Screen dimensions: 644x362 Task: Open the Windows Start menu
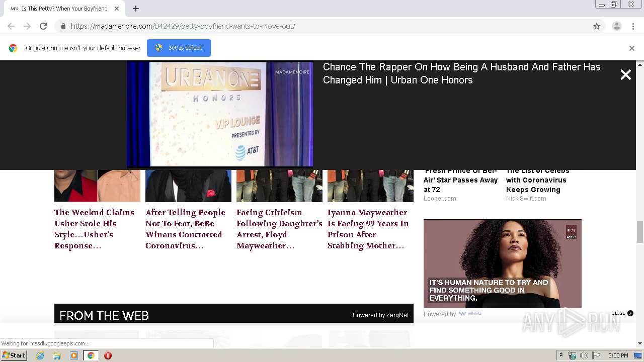tap(14, 355)
